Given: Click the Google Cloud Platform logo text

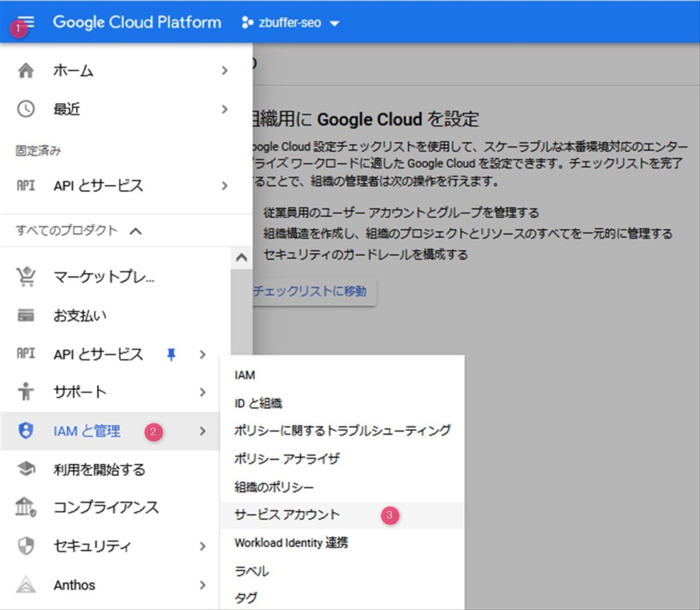Looking at the screenshot, I should coord(137,22).
